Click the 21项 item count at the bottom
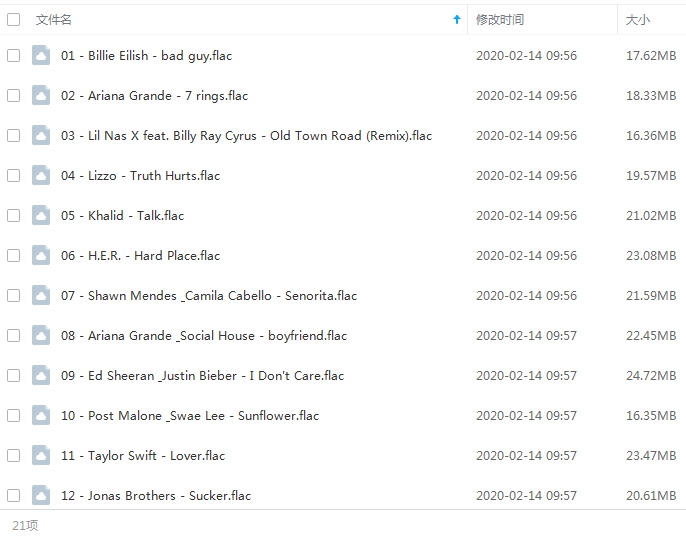This screenshot has width=686, height=537. pos(25,525)
